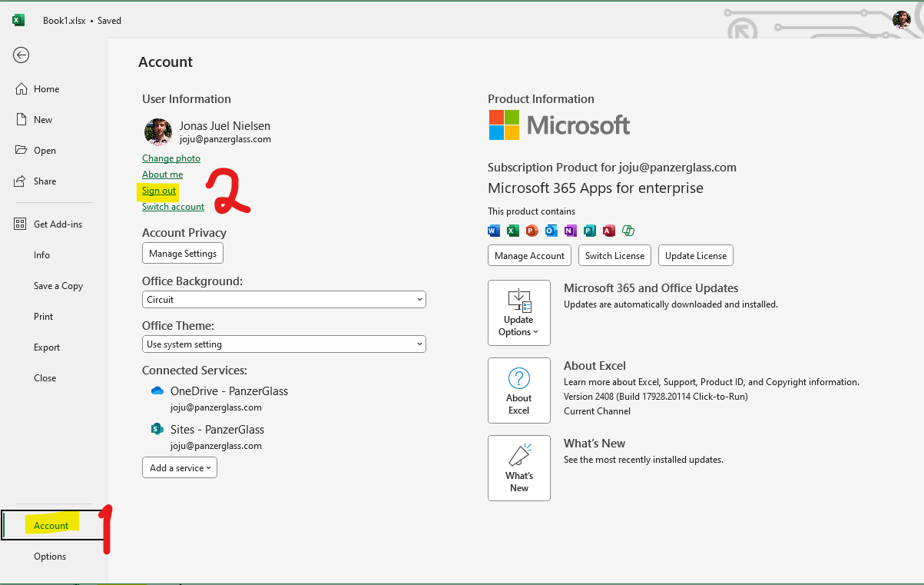Click the Book1.xlsx title bar text
Viewport: 924px width, 585px height.
tap(65, 21)
